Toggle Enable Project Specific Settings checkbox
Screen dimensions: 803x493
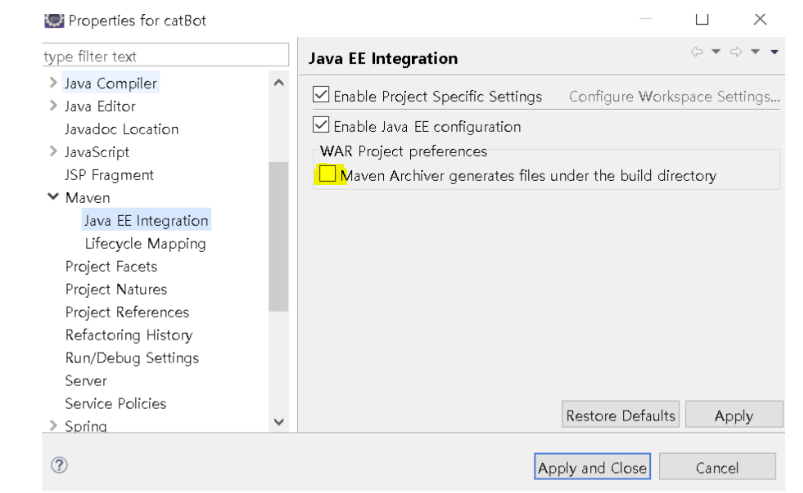(x=321, y=96)
